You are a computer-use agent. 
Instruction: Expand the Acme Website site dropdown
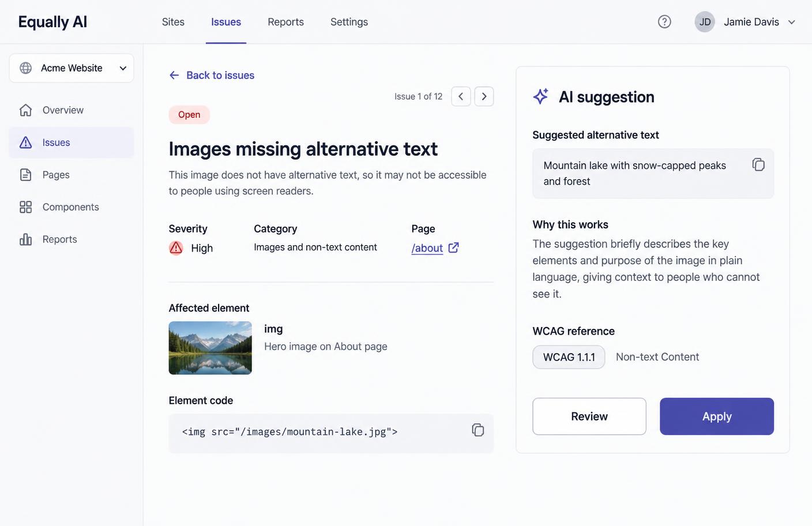(72, 68)
